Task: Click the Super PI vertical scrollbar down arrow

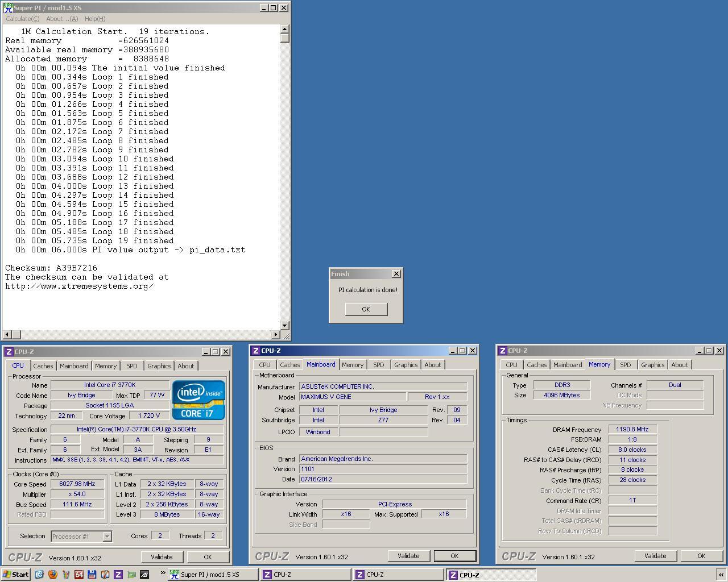Action: pos(285,326)
